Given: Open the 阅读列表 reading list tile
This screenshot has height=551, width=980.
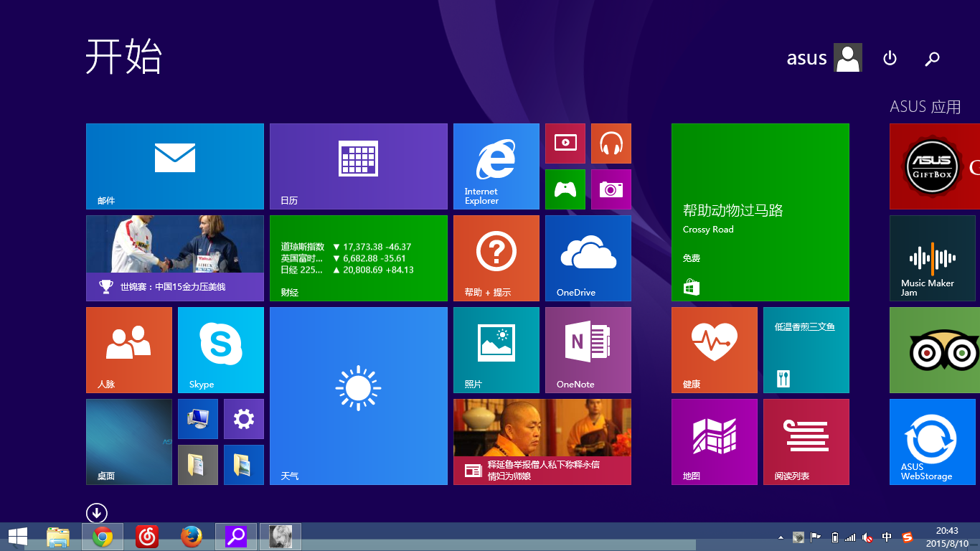Looking at the screenshot, I should tap(806, 442).
